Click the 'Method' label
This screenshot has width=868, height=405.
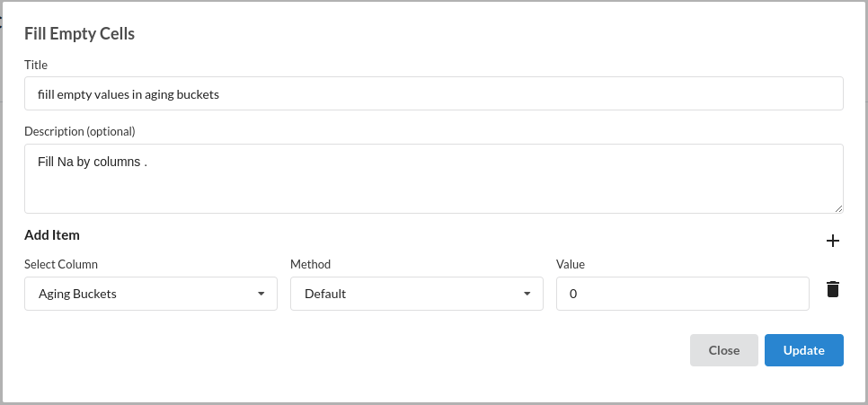pos(311,265)
